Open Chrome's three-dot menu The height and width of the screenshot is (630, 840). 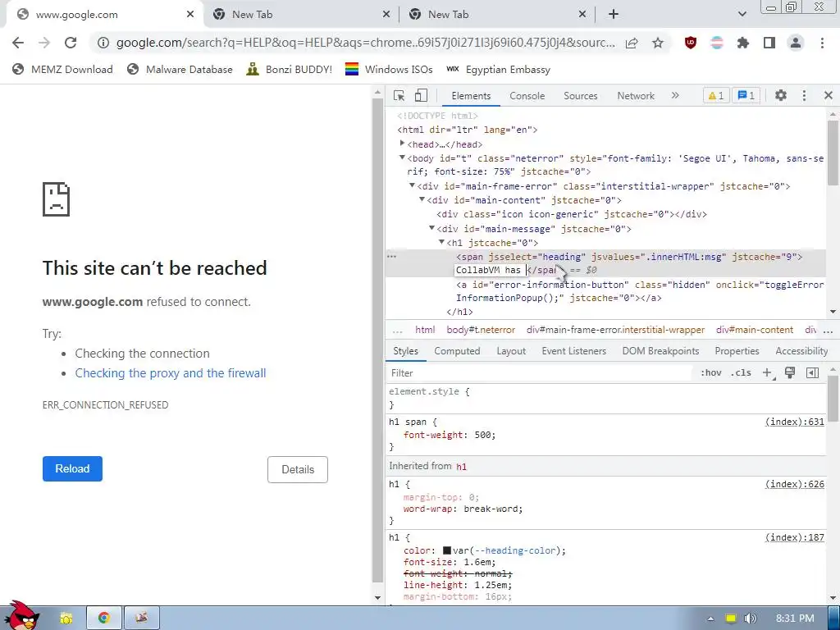tap(822, 43)
